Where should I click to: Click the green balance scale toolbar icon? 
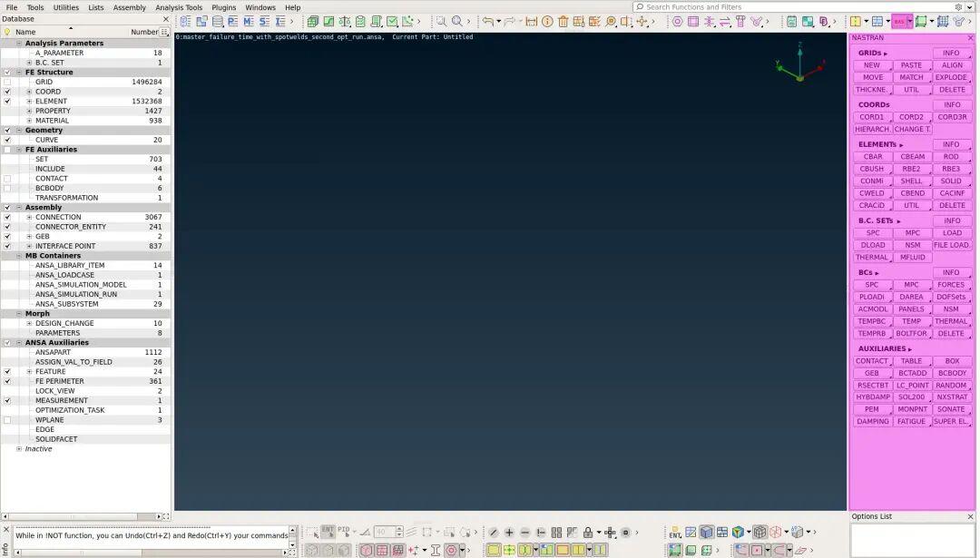click(345, 21)
